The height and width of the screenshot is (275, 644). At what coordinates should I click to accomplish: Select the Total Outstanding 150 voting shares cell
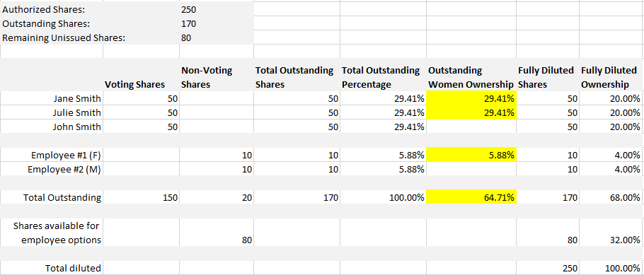click(x=141, y=197)
